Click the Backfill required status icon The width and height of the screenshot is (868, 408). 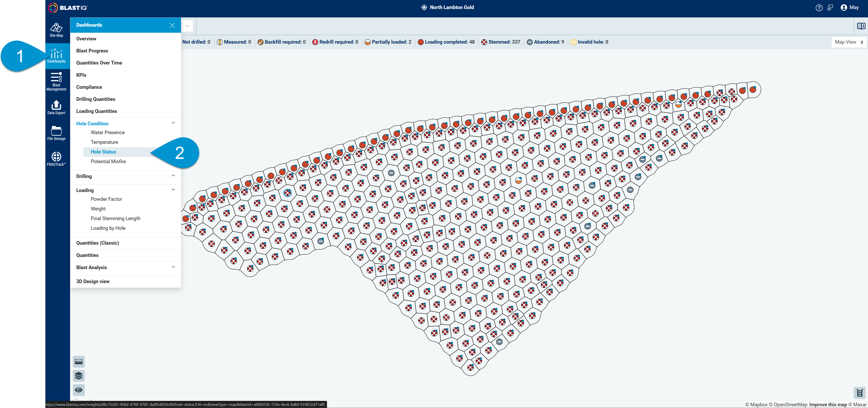click(260, 42)
